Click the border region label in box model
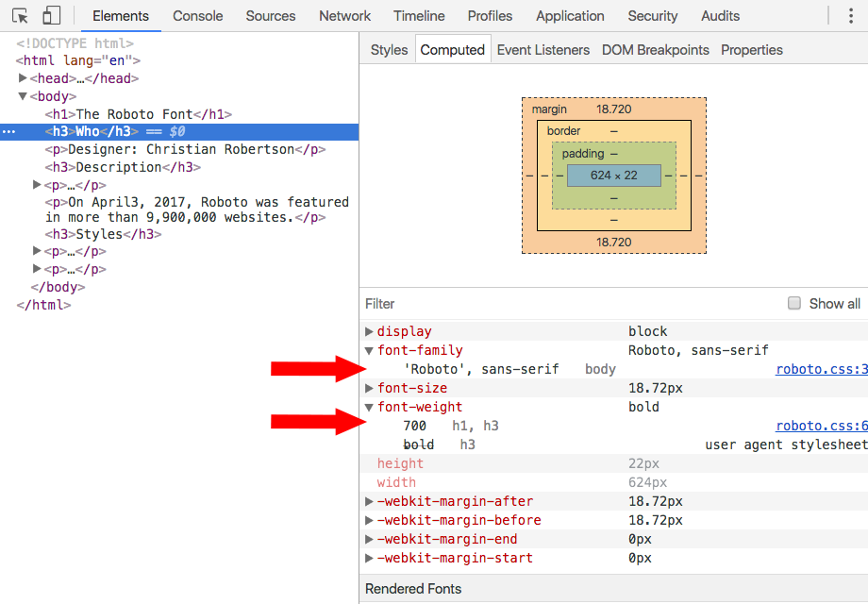 click(x=563, y=130)
